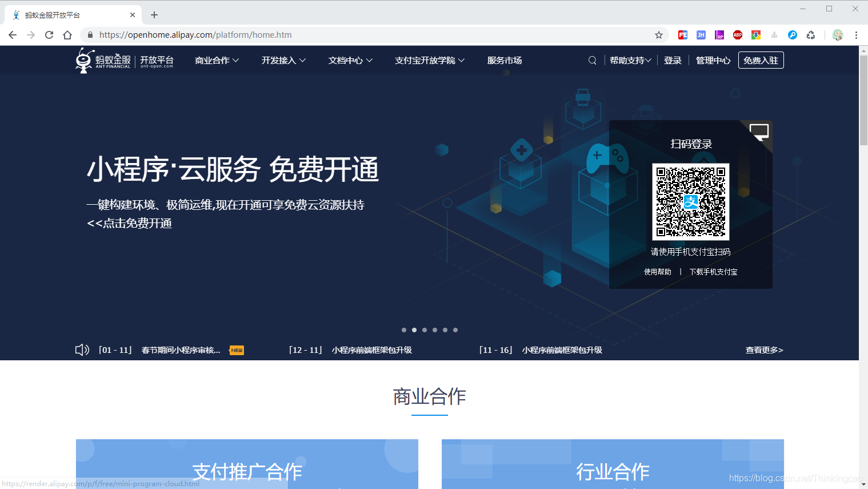
Task: Click the browser back arrow
Action: (13, 35)
